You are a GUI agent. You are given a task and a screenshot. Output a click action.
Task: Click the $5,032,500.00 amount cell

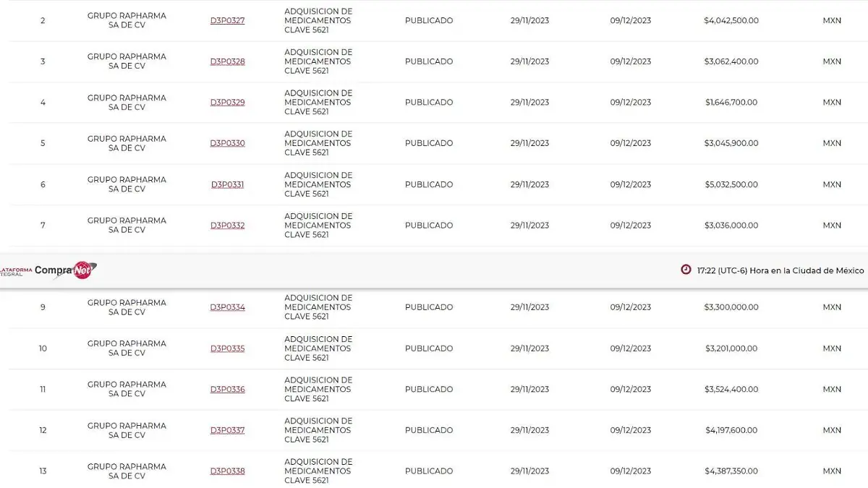pyautogui.click(x=731, y=184)
